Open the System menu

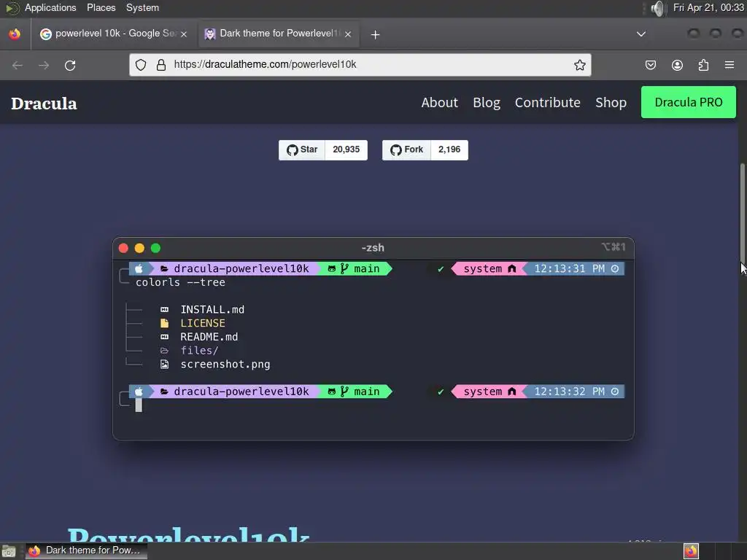(142, 7)
